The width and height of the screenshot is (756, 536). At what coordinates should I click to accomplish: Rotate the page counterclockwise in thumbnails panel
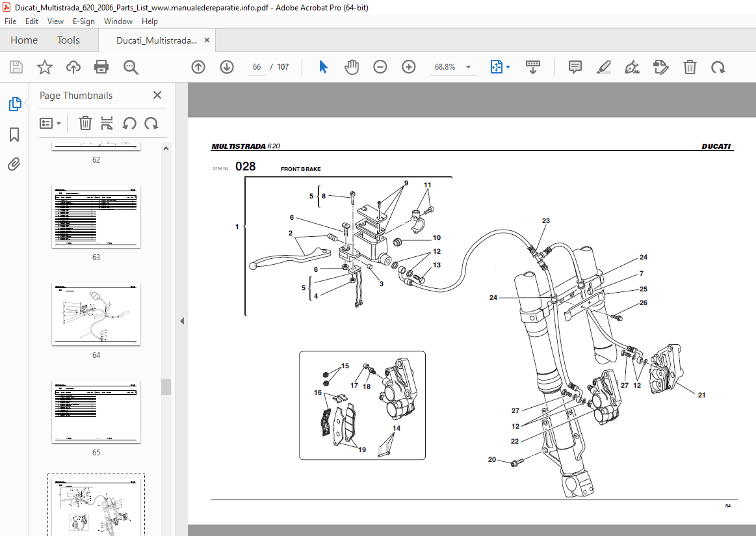[130, 123]
